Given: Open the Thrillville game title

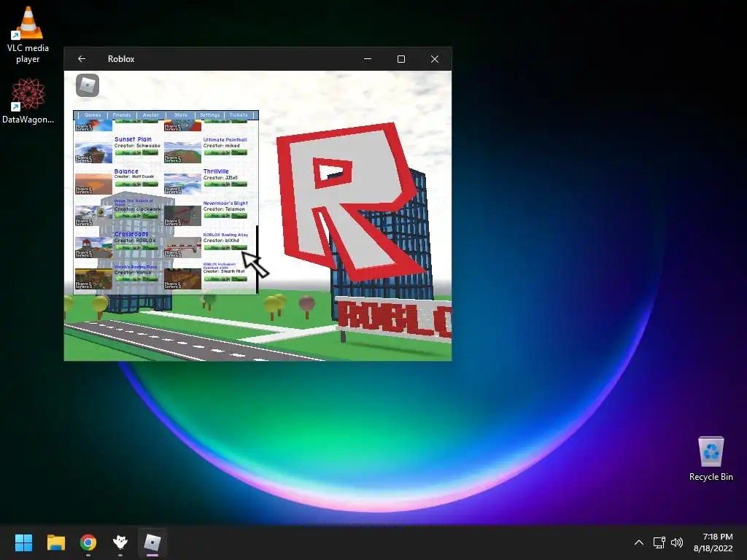Looking at the screenshot, I should 216,171.
